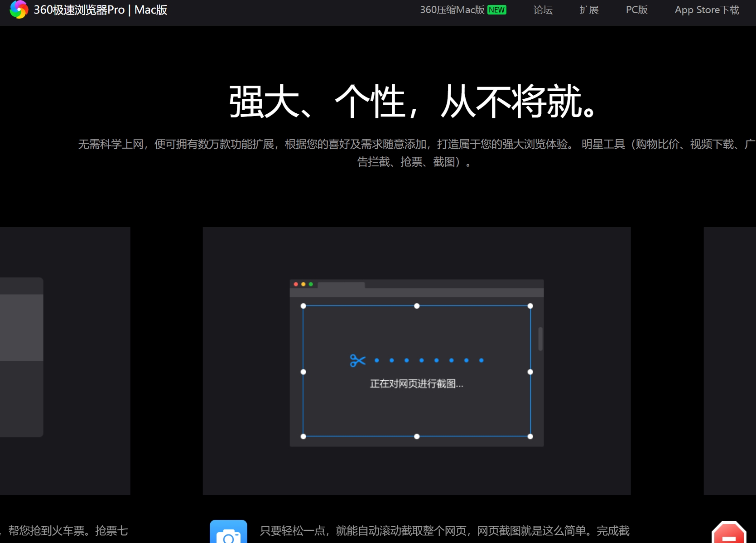Click the scrollbar inside the mockup window
Image resolution: width=756 pixels, height=543 pixels.
[x=540, y=339]
